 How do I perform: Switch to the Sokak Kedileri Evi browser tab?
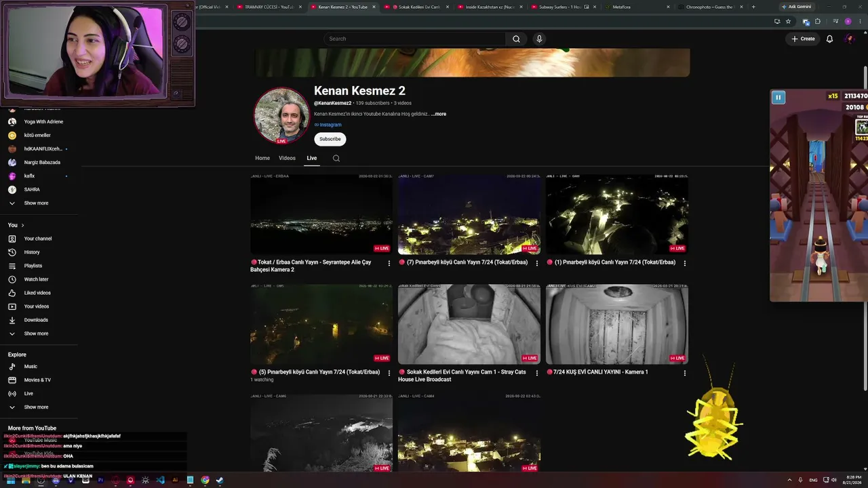(417, 7)
